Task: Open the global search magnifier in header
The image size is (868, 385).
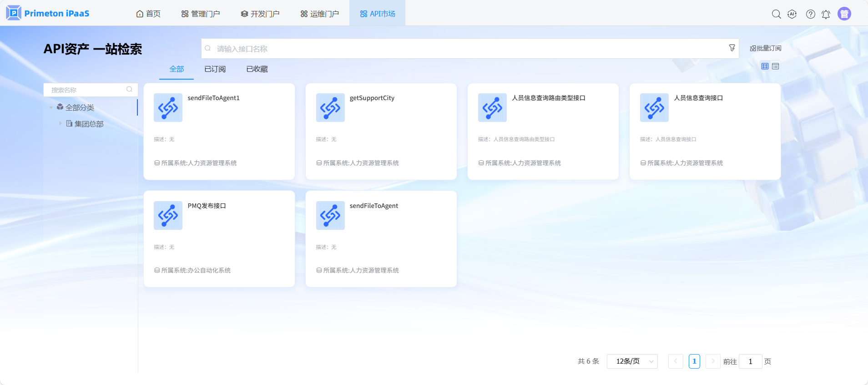Action: pyautogui.click(x=777, y=14)
